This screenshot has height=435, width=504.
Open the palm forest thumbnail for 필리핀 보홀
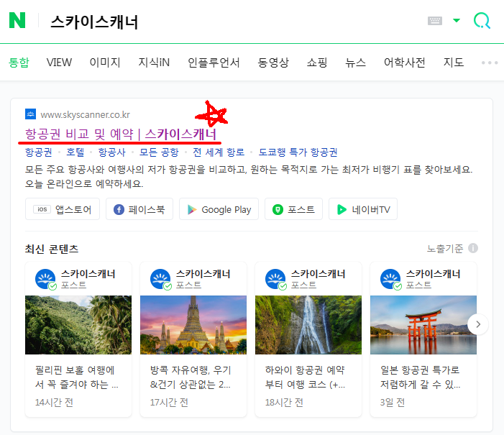coord(78,325)
